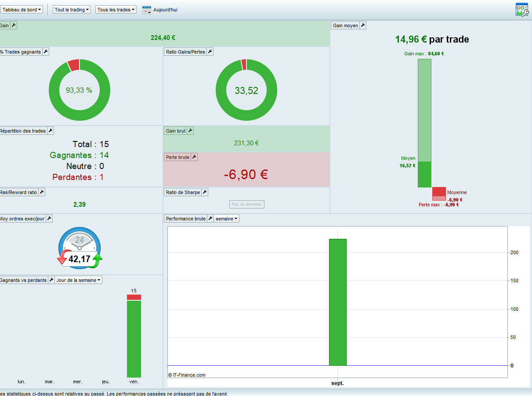The height and width of the screenshot is (396, 532).
Task: Open settings wrench for % Trades gagnants
Action: point(46,52)
